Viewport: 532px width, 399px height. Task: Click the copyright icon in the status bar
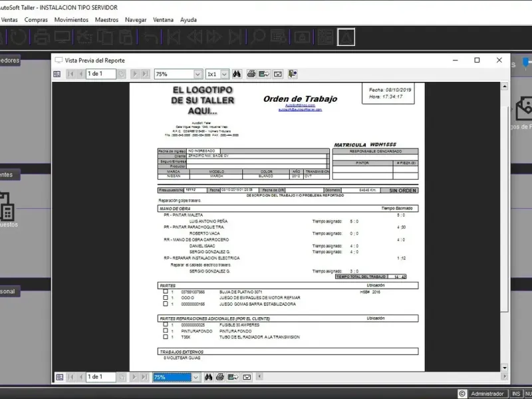point(462,394)
